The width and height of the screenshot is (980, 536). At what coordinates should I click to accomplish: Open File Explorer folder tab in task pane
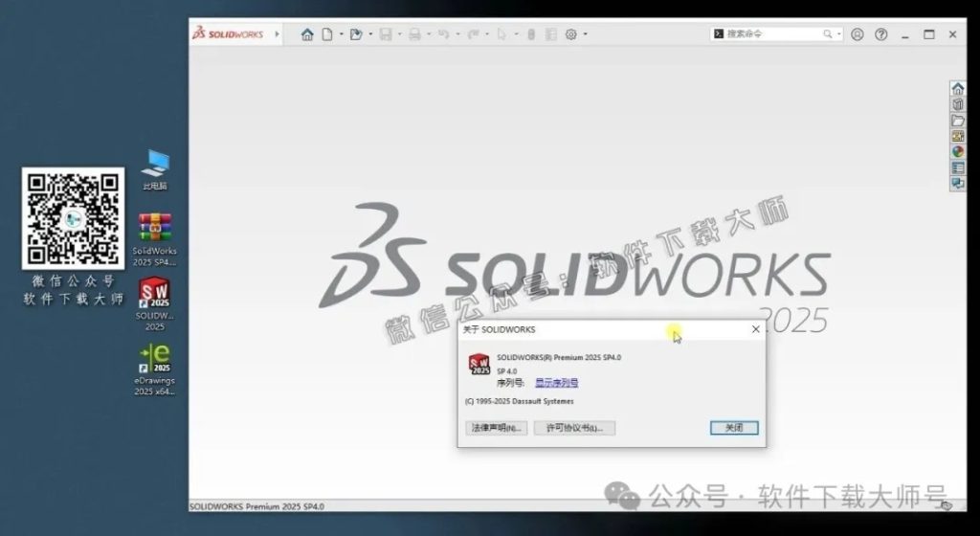point(957,120)
